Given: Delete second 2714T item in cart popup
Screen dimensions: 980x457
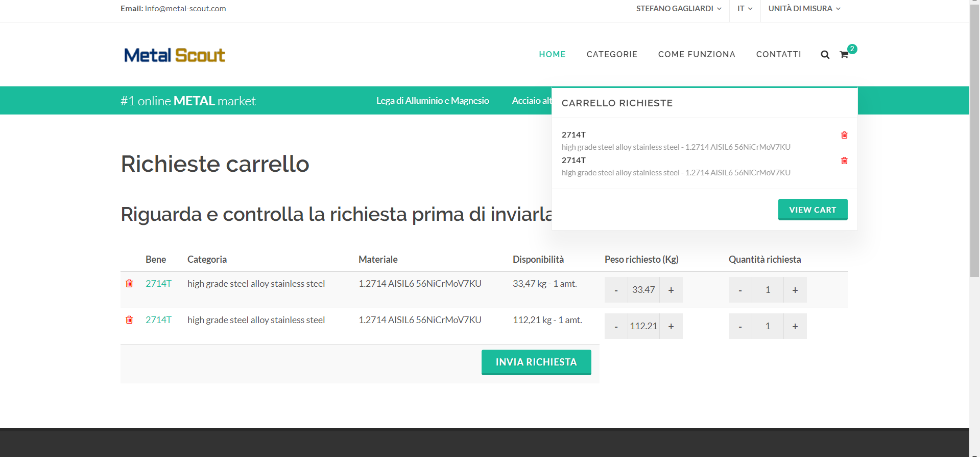Looking at the screenshot, I should pos(844,161).
